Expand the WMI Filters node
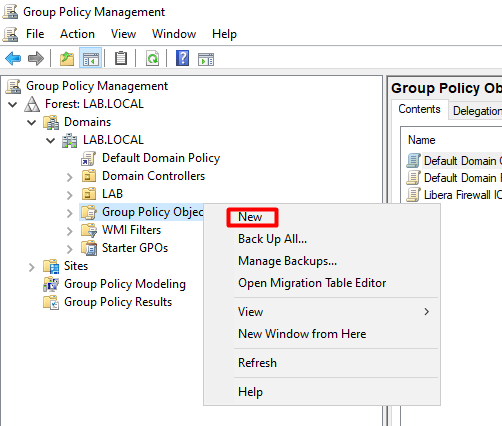This screenshot has height=426, width=502. pyautogui.click(x=69, y=231)
